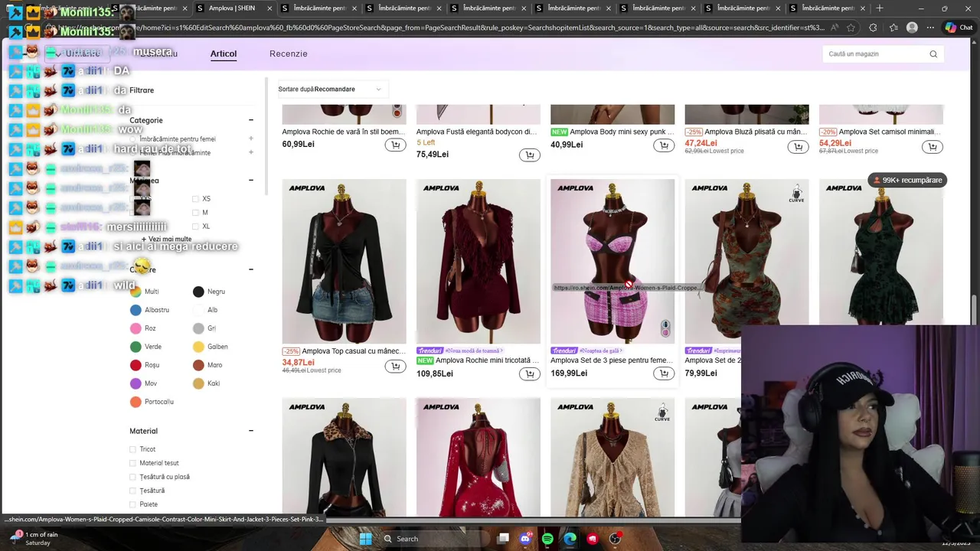Viewport: 980px width, 551px height.
Task: Add the 60,99Lei Rochie de vară to cart
Action: [395, 145]
